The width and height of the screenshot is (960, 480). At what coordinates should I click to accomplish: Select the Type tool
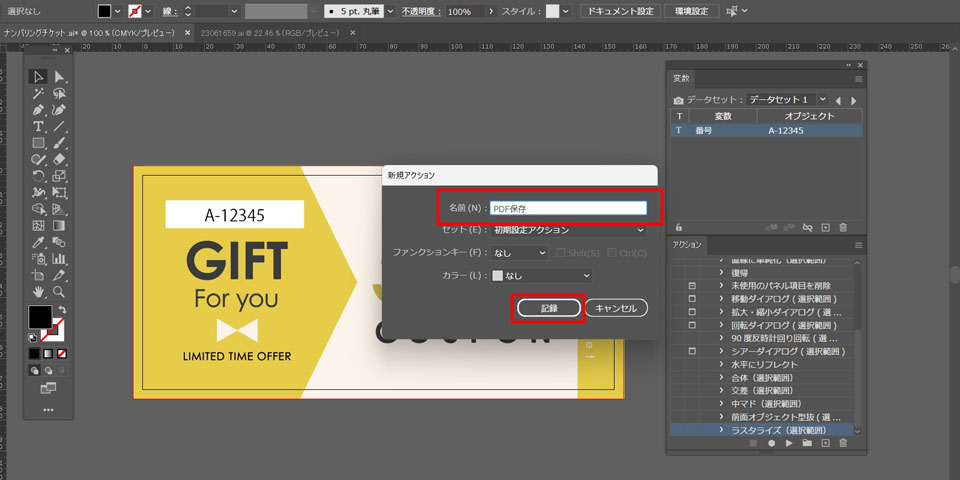pos(38,127)
